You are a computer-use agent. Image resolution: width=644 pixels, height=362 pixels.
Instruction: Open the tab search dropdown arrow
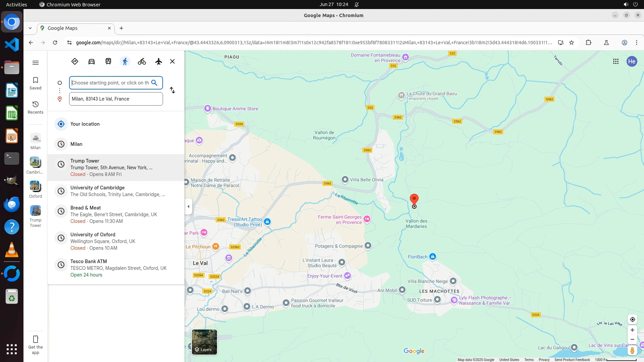point(30,28)
